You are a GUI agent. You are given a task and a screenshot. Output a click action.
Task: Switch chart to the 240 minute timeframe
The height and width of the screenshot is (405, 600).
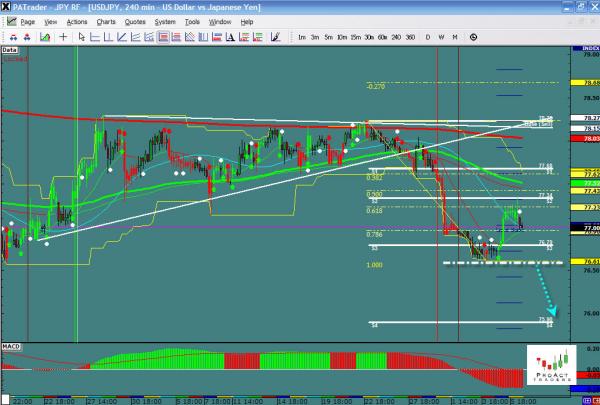click(x=396, y=37)
